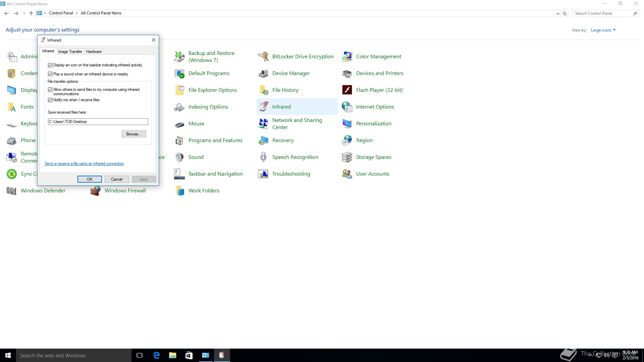Open Indexing Options icon
644x362 pixels.
[179, 107]
